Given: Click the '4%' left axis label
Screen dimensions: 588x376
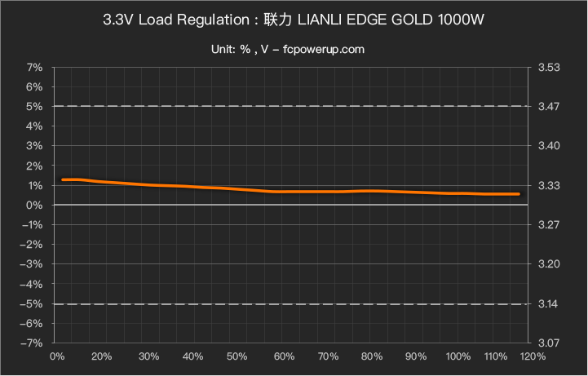Looking at the screenshot, I should pos(34,126).
